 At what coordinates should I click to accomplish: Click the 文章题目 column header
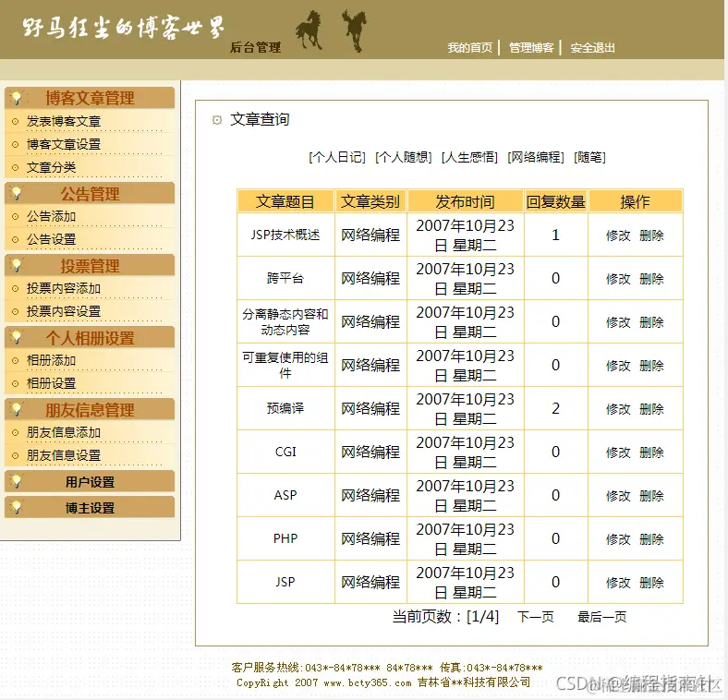click(285, 201)
